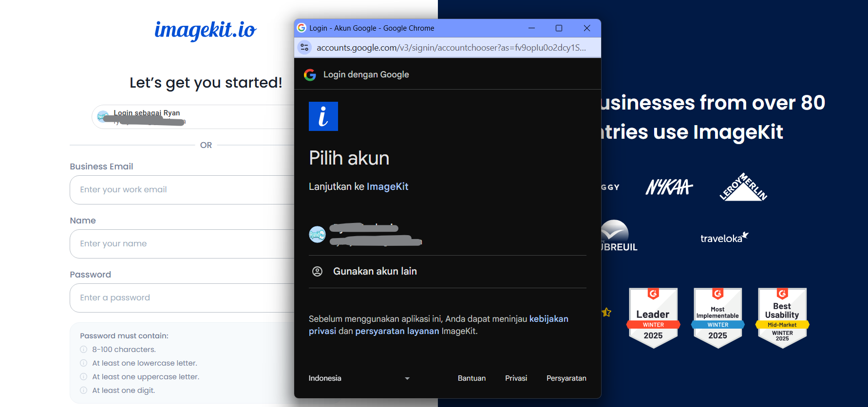Maximize the Google login popup window
868x407 pixels.
(x=559, y=28)
